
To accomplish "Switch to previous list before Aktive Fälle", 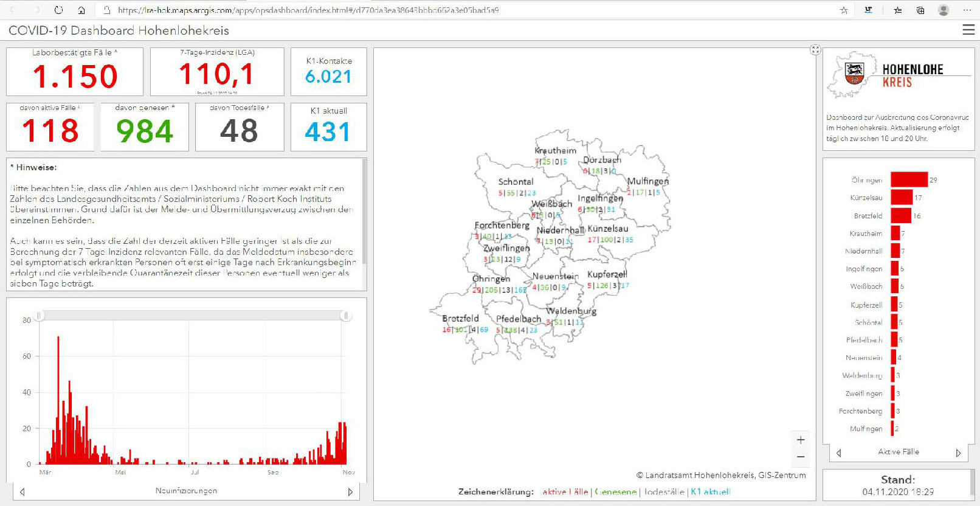I will click(839, 452).
